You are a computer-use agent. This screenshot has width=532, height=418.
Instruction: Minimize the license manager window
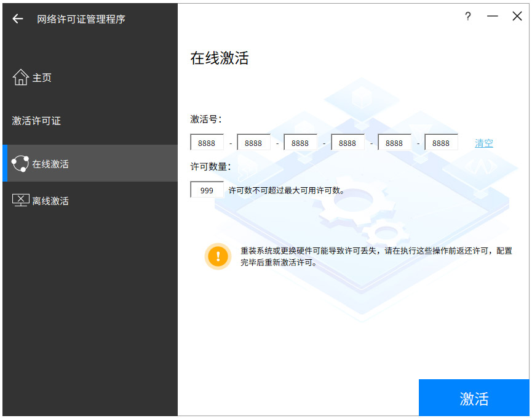click(492, 17)
